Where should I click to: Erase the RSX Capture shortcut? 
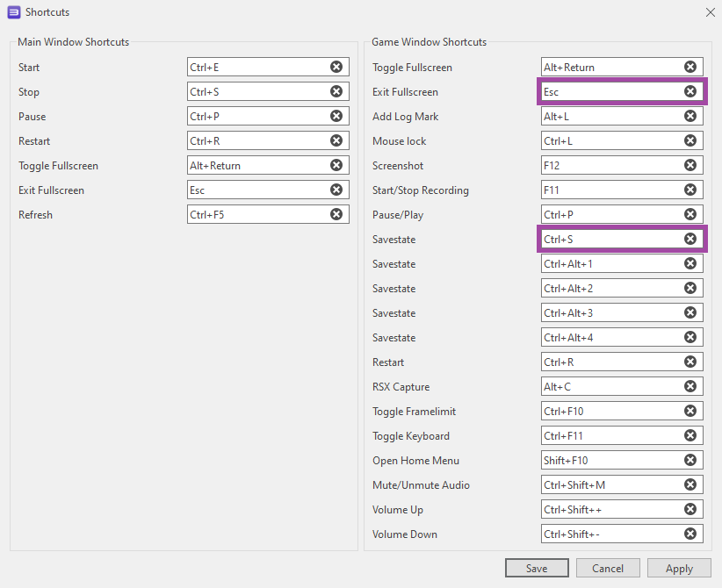coord(690,387)
